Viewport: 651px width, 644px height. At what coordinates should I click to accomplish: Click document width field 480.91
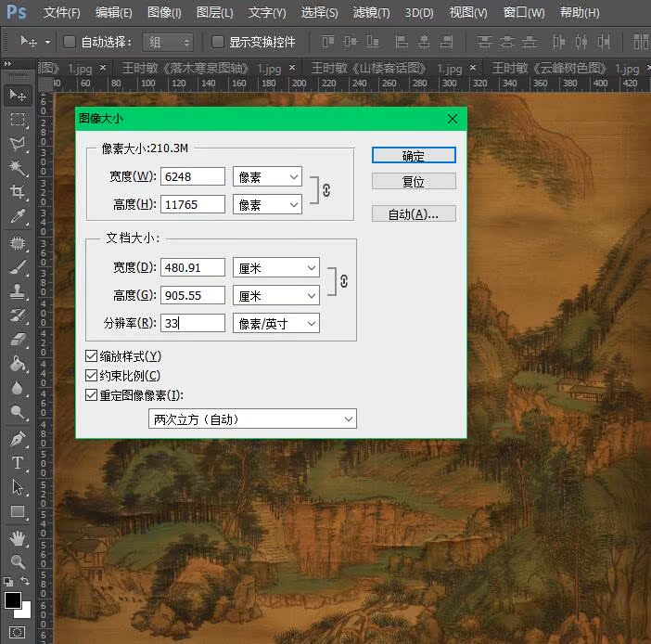(193, 267)
